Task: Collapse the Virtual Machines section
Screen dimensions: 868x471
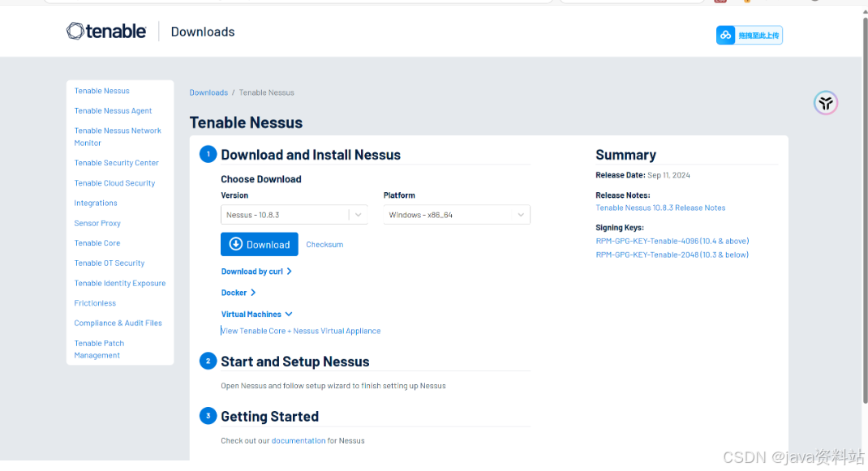Action: tap(256, 315)
